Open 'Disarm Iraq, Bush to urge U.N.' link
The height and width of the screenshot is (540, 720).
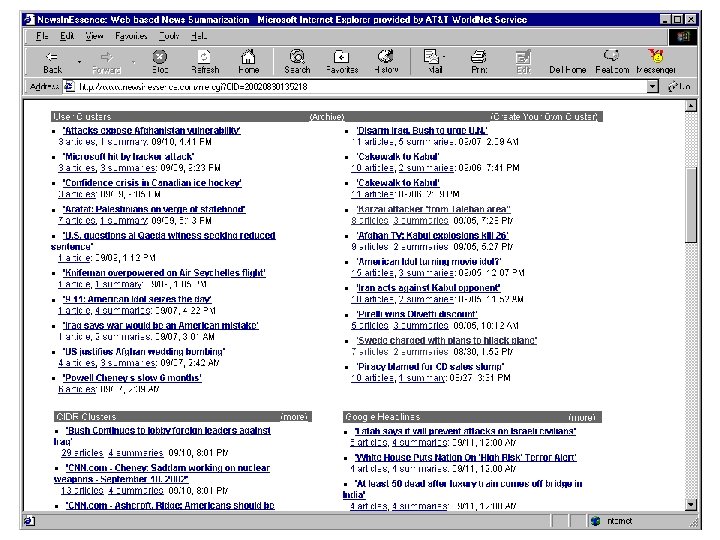(422, 130)
